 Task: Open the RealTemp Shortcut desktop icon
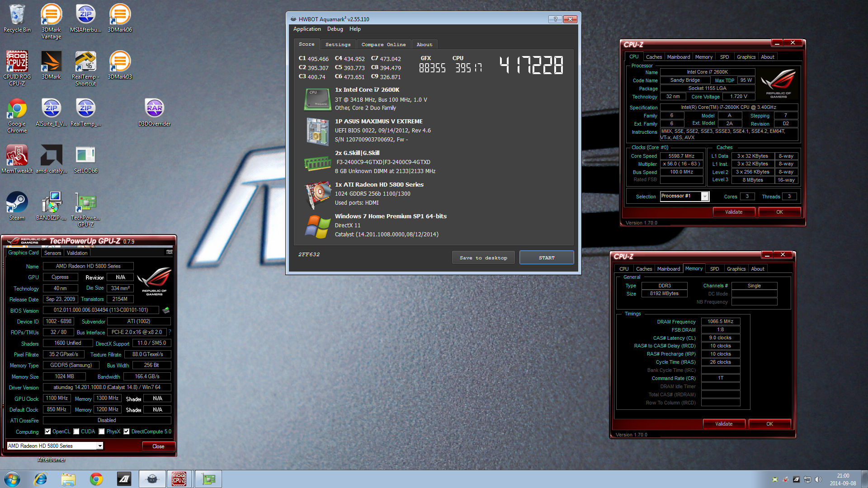[x=85, y=68]
